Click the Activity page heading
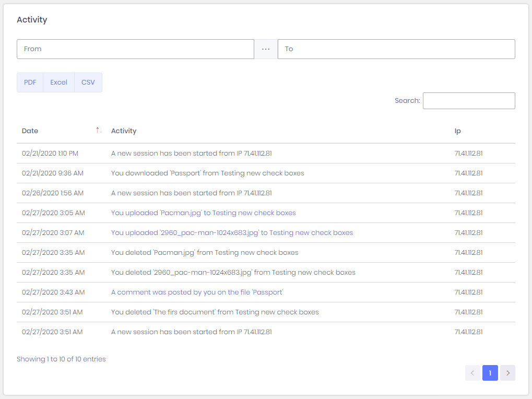532x399 pixels. (32, 19)
